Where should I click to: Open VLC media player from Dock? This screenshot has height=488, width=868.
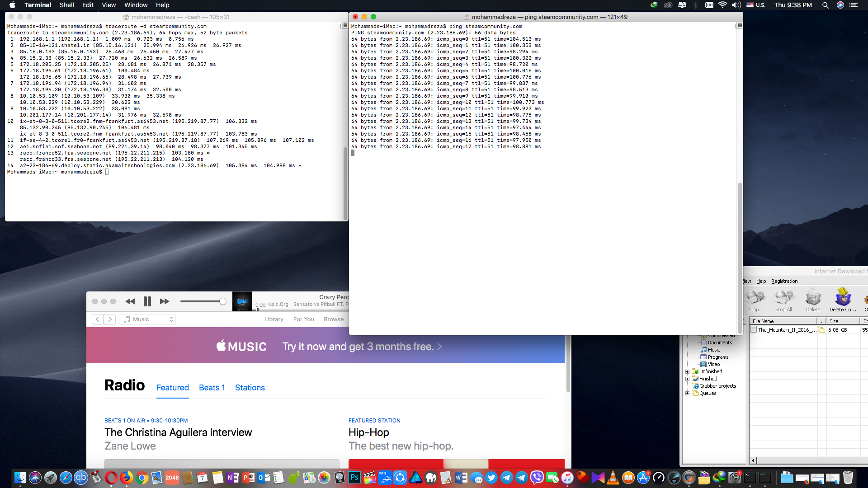click(x=613, y=478)
